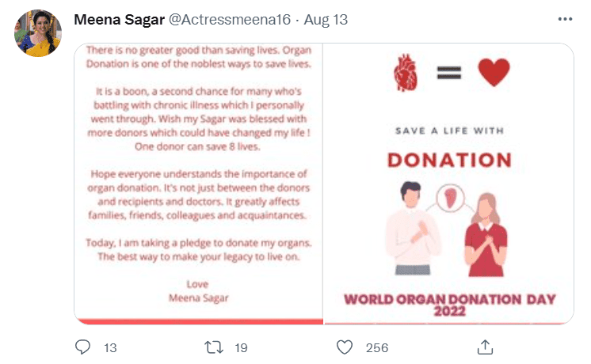Click the share upload icon
The height and width of the screenshot is (364, 591).
(x=486, y=347)
